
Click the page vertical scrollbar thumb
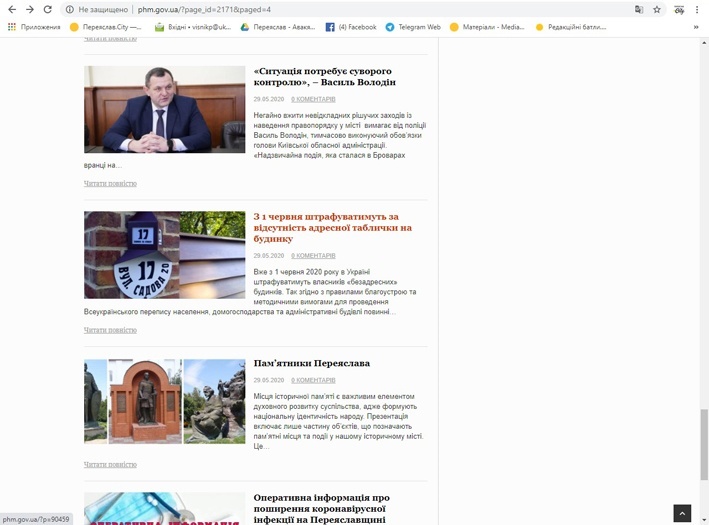coord(704,445)
